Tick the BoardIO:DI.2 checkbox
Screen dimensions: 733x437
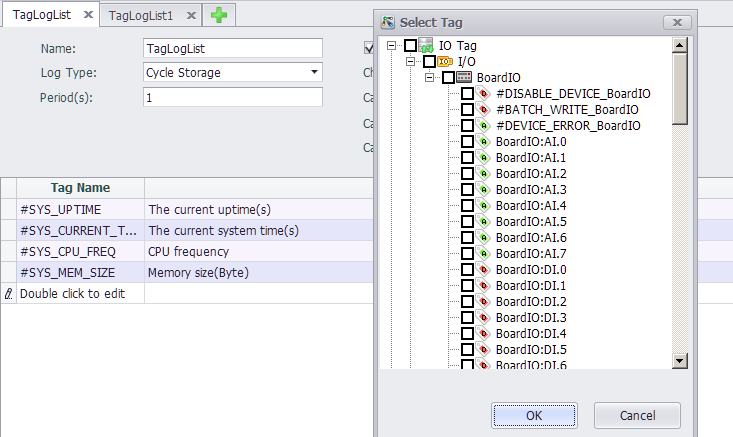pyautogui.click(x=467, y=302)
